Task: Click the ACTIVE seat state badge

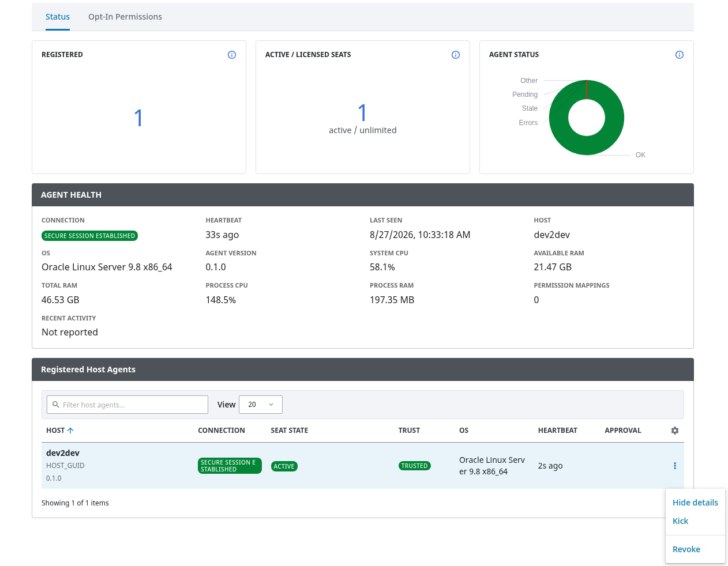Action: click(x=284, y=466)
